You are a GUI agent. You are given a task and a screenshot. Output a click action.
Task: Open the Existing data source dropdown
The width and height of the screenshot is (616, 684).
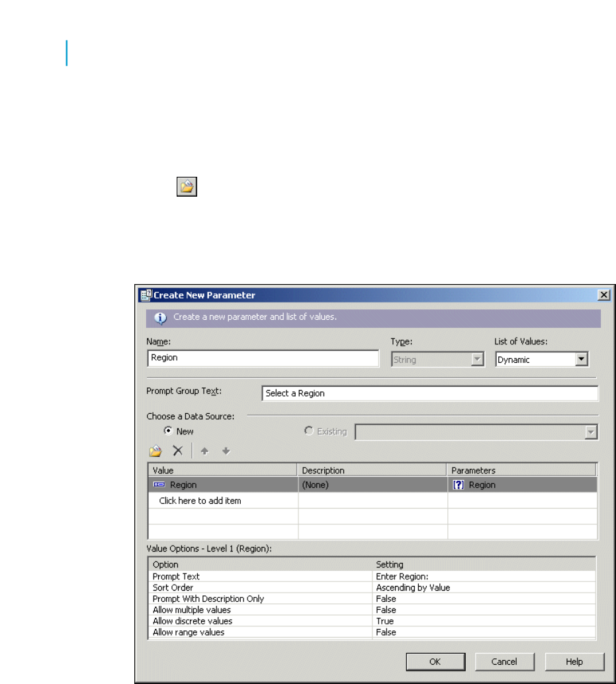coord(591,432)
